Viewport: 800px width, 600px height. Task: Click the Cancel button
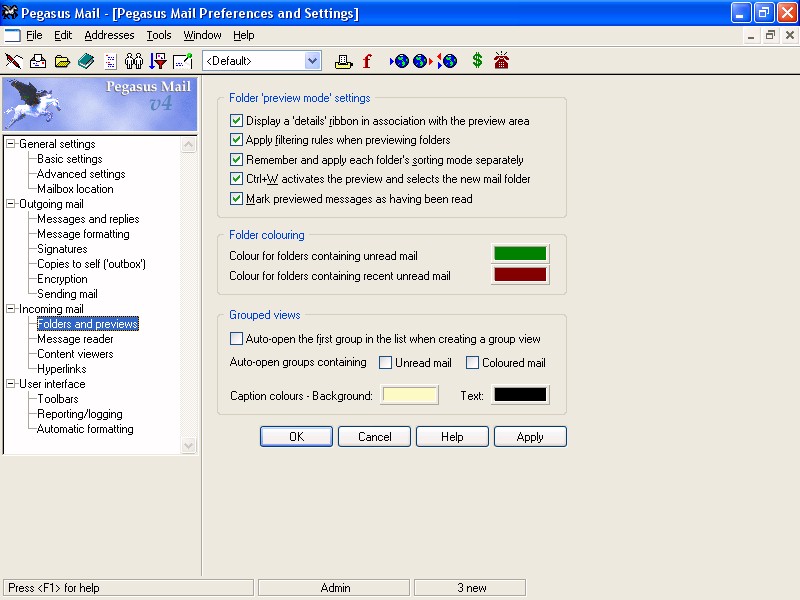[x=374, y=437]
